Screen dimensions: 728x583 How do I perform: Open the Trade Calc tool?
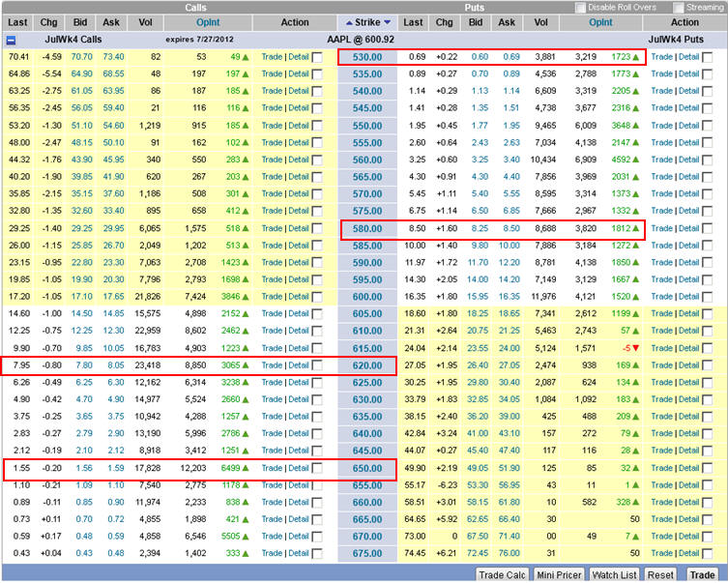[x=503, y=575]
